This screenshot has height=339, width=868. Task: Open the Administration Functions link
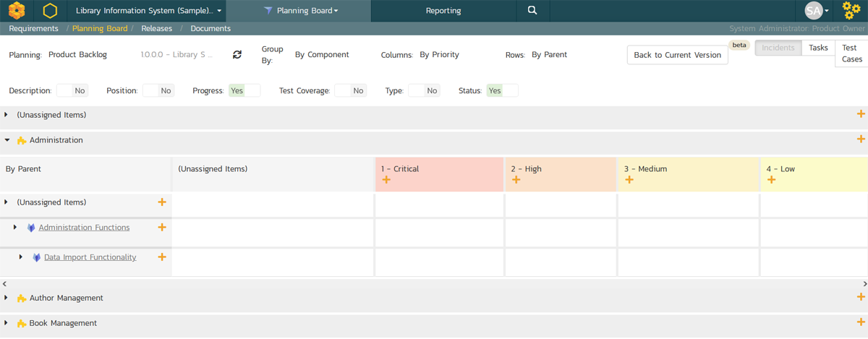[x=84, y=228]
